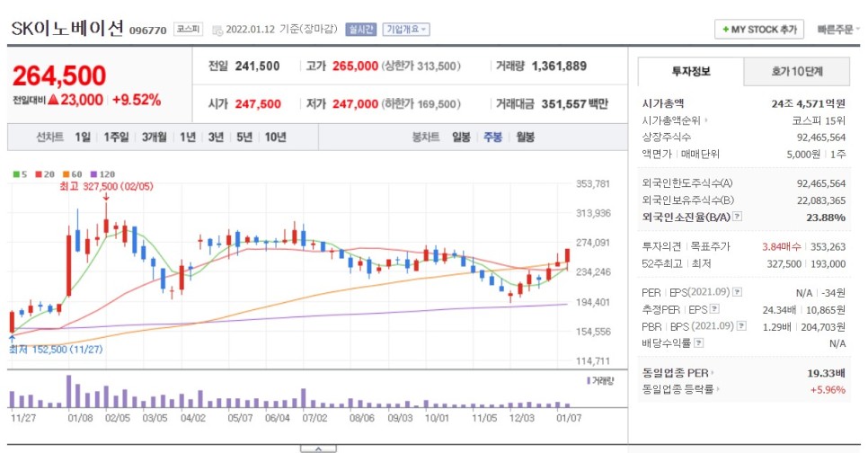Image resolution: width=868 pixels, height=453 pixels.
Task: Add stock via MY STOCK 추가 button
Action: click(759, 30)
